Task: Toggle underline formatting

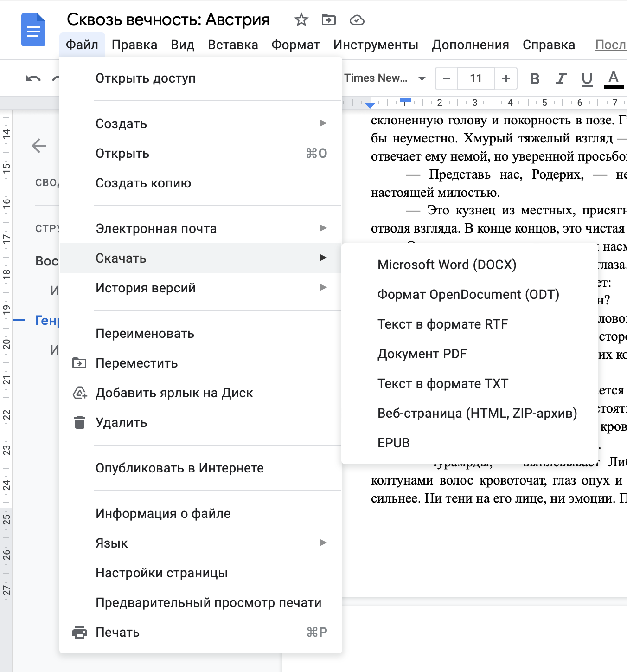Action: pos(587,78)
